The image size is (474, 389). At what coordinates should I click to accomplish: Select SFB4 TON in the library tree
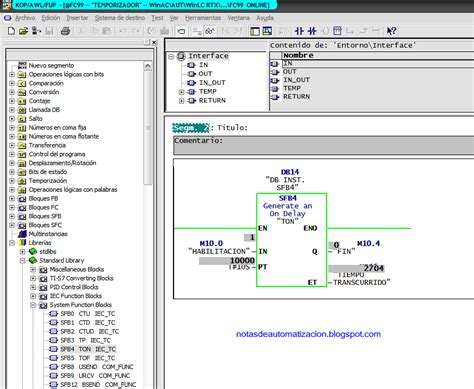pos(88,349)
